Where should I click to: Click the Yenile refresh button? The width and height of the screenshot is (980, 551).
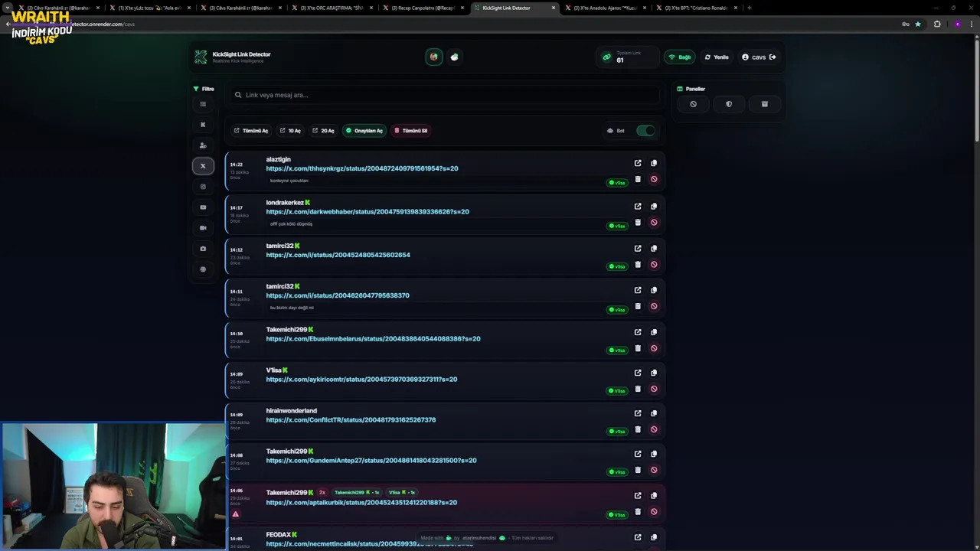(x=717, y=57)
